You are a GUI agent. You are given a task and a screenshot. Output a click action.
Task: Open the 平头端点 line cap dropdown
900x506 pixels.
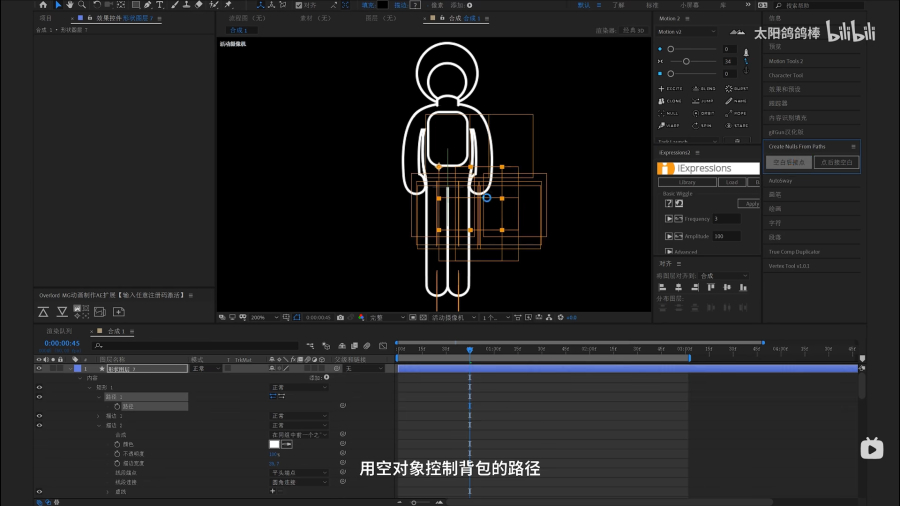pyautogui.click(x=299, y=473)
